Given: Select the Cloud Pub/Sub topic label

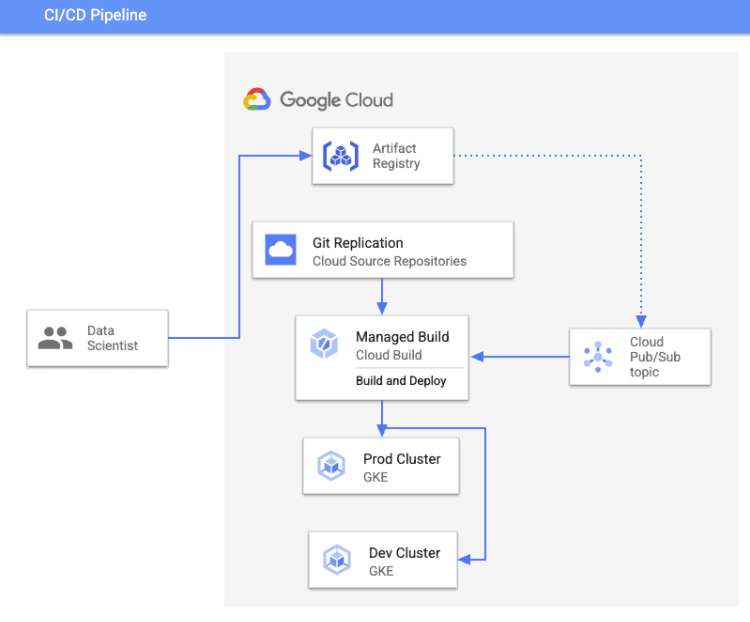Looking at the screenshot, I should 656,357.
